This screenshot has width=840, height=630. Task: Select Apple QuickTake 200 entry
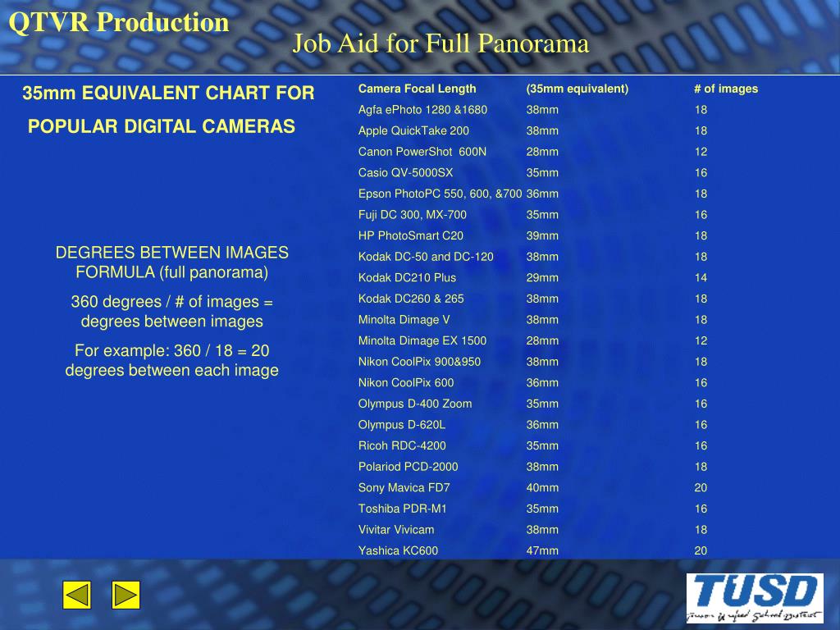pos(413,130)
